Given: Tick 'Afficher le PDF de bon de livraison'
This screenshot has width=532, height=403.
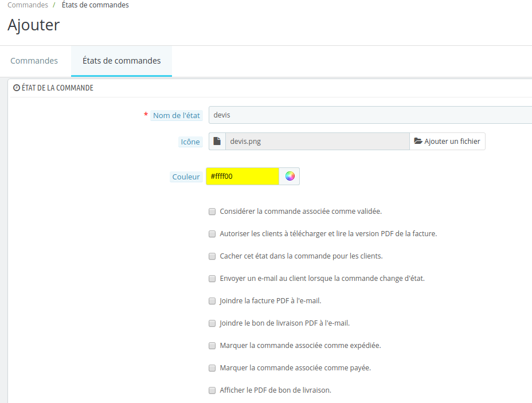Looking at the screenshot, I should 212,391.
